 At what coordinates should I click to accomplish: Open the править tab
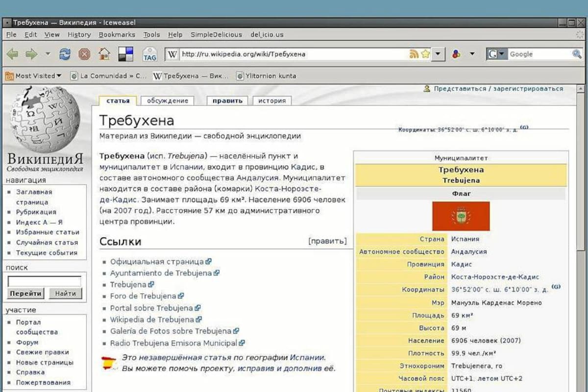(x=227, y=100)
